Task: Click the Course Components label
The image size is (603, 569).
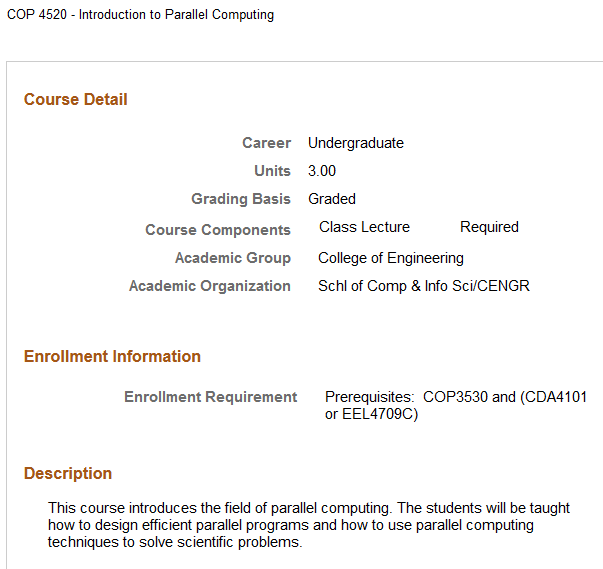Action: [x=218, y=230]
